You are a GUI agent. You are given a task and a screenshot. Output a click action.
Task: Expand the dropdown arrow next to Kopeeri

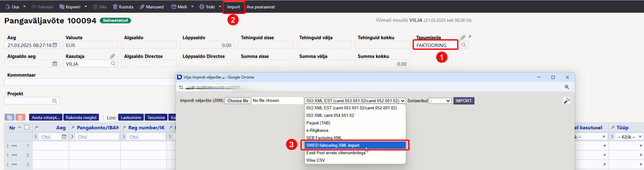click(x=86, y=7)
